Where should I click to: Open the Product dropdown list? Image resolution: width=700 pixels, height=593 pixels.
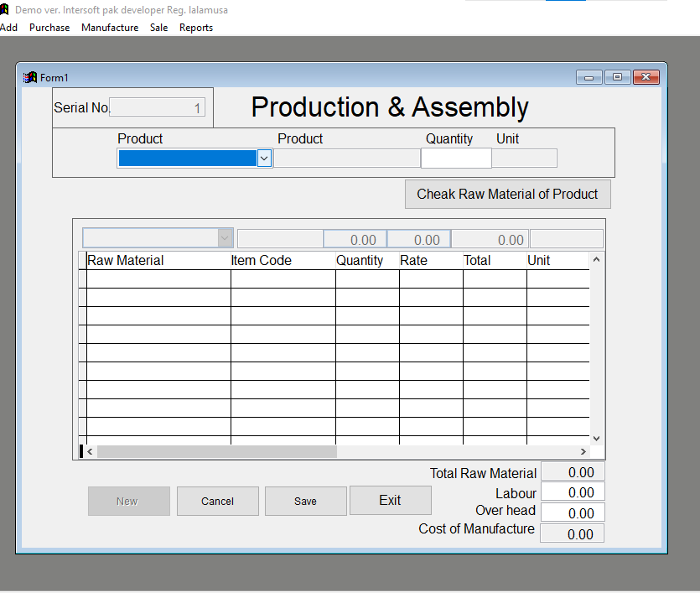(264, 158)
